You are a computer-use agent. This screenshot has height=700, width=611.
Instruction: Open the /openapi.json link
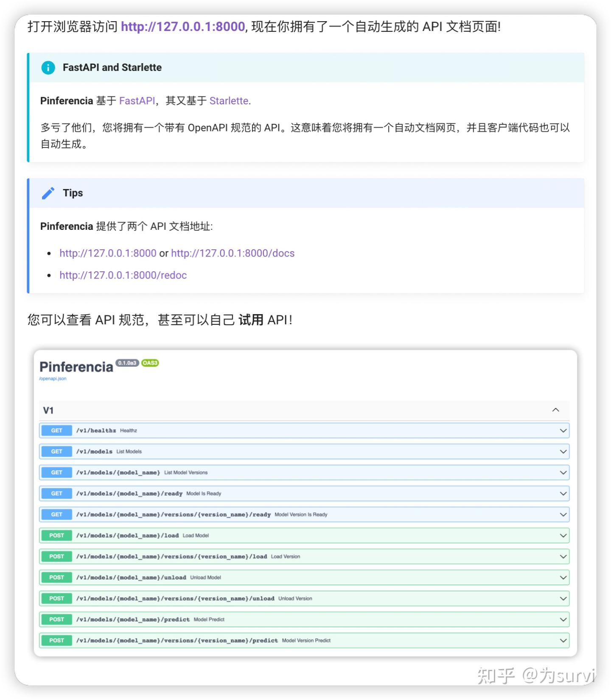(53, 379)
